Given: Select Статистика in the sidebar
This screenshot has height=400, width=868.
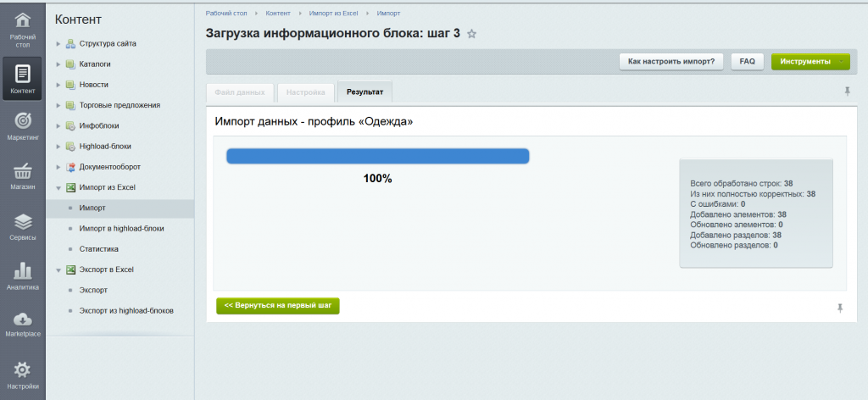Looking at the screenshot, I should (x=98, y=249).
